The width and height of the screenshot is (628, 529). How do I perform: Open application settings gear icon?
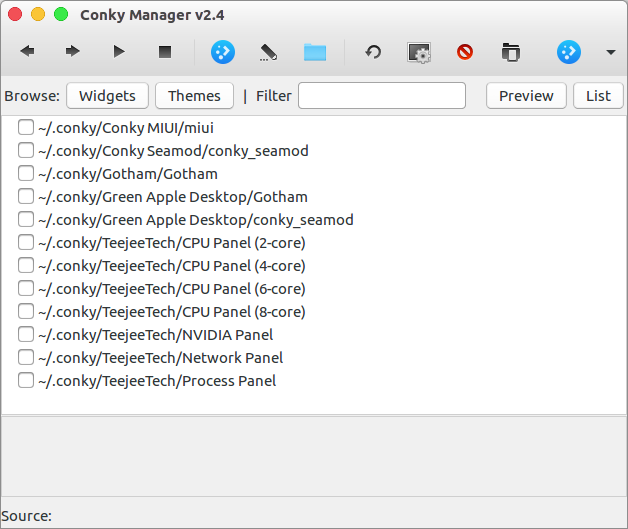(x=418, y=51)
